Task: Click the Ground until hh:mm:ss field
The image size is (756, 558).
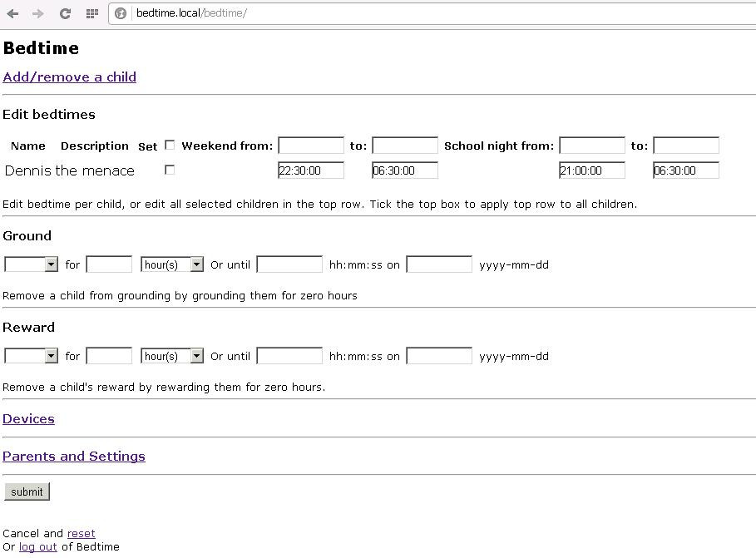Action: point(289,264)
